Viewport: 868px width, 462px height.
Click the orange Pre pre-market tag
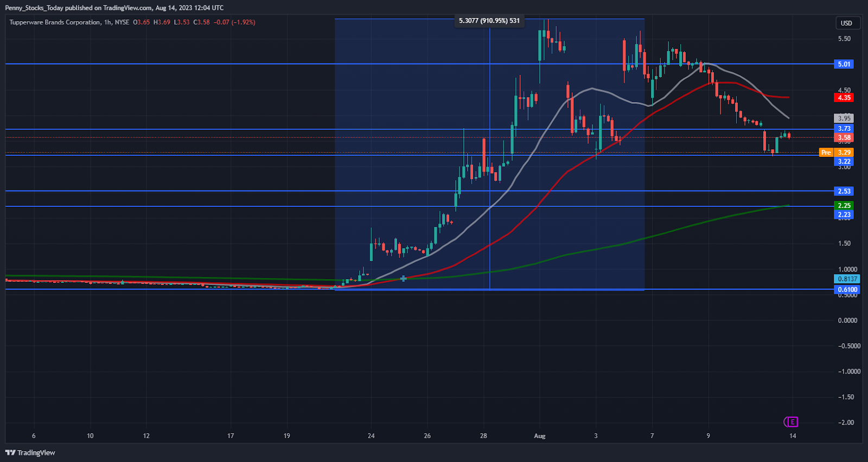click(x=826, y=153)
